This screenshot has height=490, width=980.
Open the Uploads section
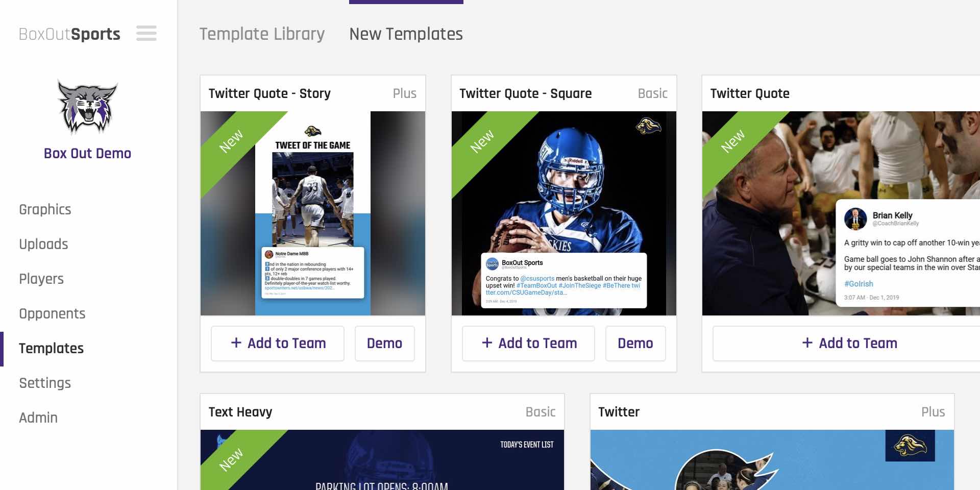(43, 244)
